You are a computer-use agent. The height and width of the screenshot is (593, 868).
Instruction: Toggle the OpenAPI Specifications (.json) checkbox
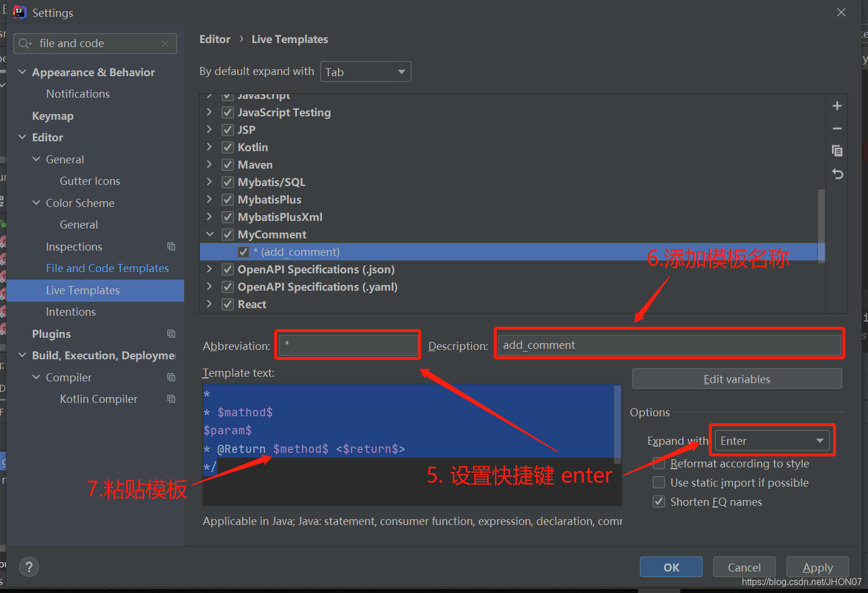coord(228,270)
